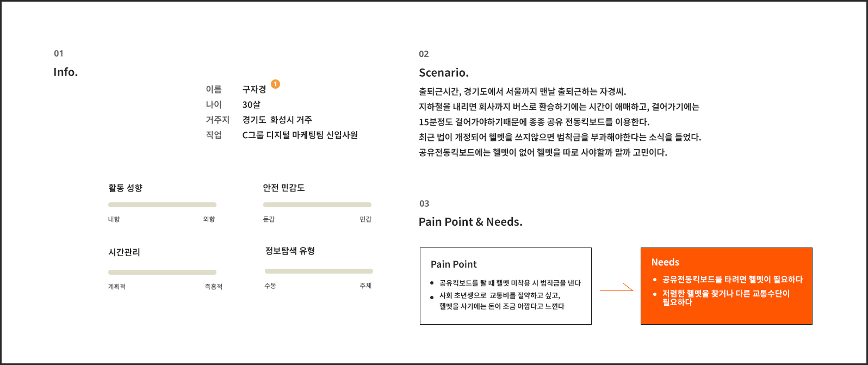Click the 안전 민감도 slider bar
The height and width of the screenshot is (365, 868).
point(317,205)
